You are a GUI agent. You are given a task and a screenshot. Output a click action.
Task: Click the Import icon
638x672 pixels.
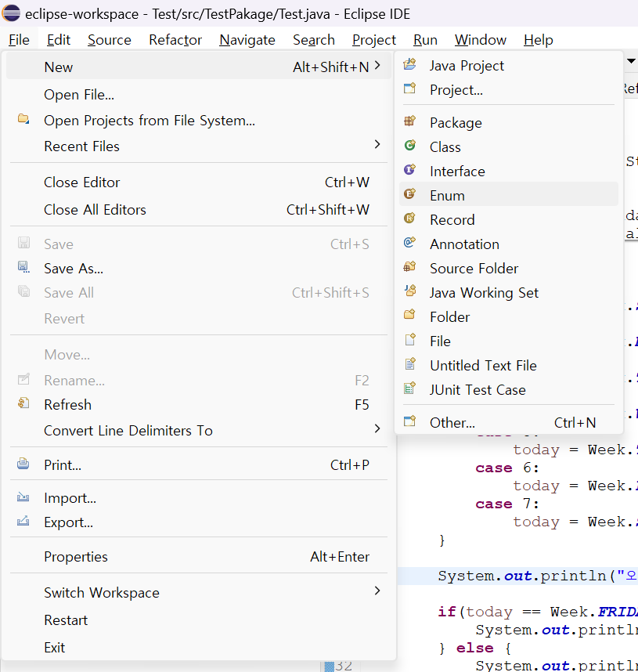click(23, 497)
